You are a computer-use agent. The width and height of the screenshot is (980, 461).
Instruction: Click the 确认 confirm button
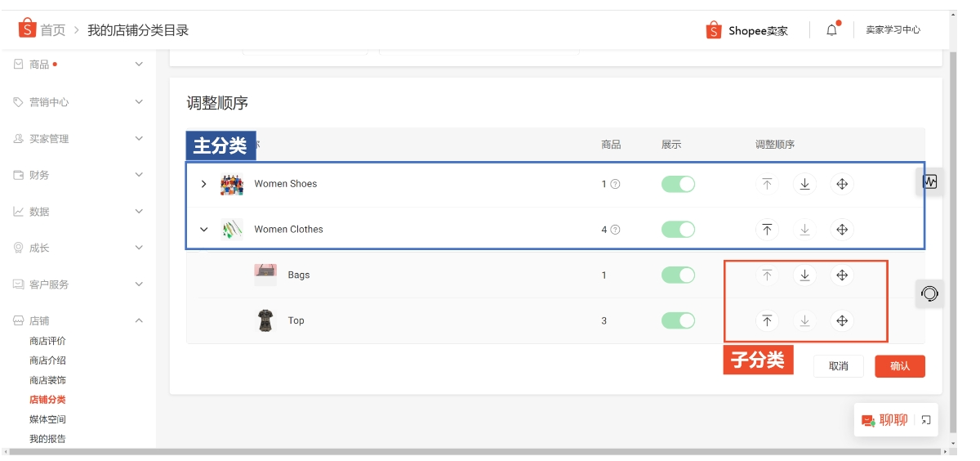899,366
